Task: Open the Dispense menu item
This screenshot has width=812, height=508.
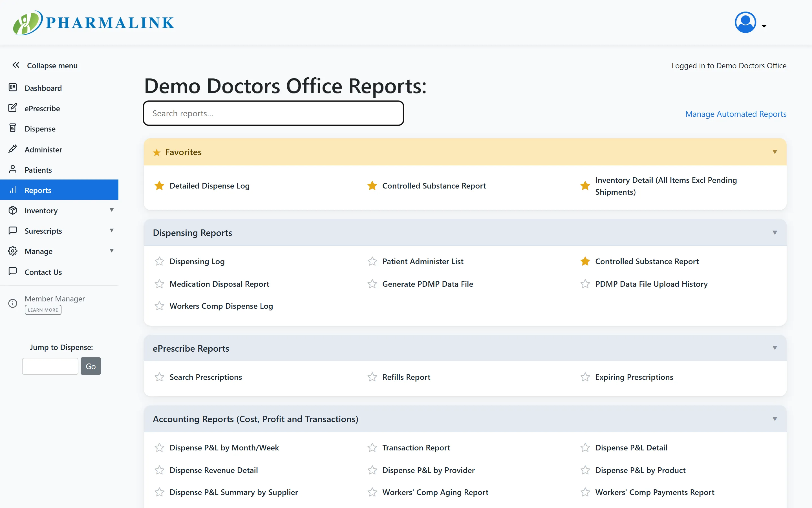Action: [40, 129]
